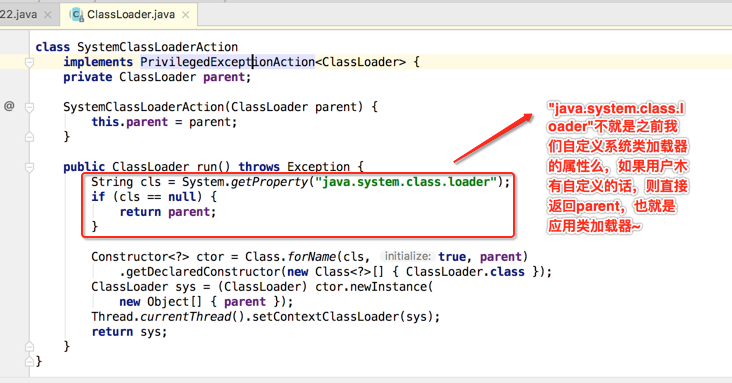Click Exception after the throws keyword
Image resolution: width=732 pixels, height=383 pixels.
point(318,167)
